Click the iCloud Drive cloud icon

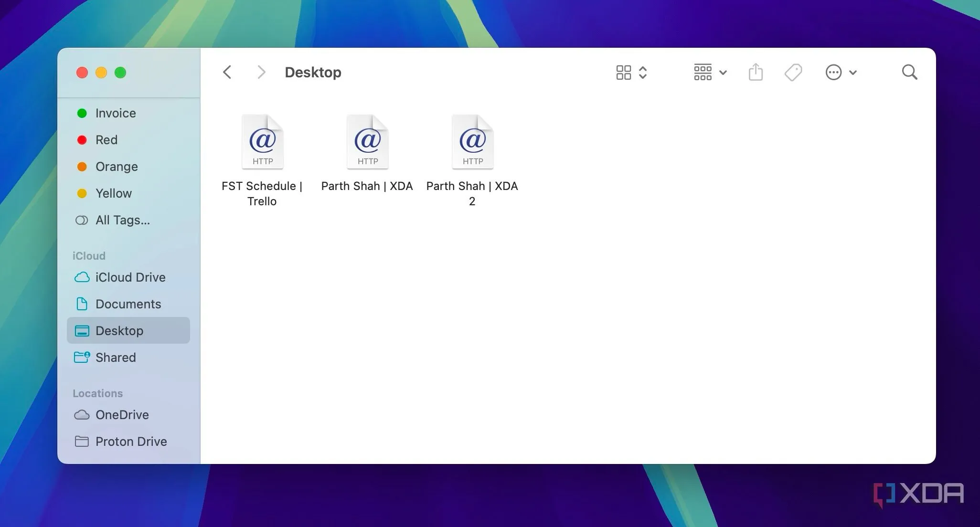coord(82,277)
